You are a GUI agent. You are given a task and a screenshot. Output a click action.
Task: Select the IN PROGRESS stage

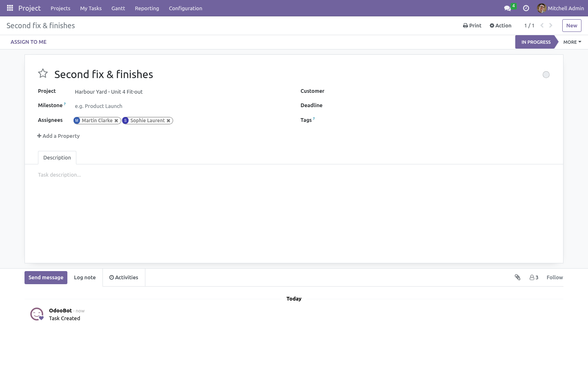536,42
